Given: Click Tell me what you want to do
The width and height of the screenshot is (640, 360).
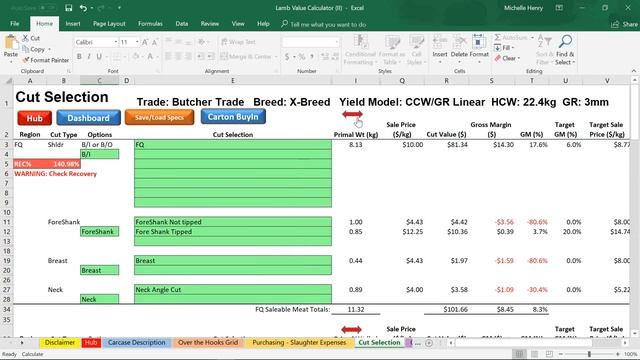Looking at the screenshot, I should pyautogui.click(x=328, y=24).
